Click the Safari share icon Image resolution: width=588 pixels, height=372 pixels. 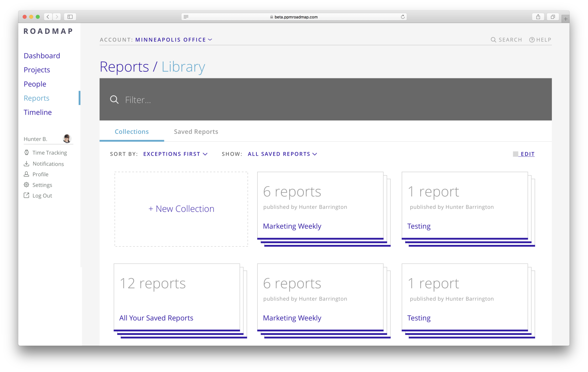[x=538, y=17]
